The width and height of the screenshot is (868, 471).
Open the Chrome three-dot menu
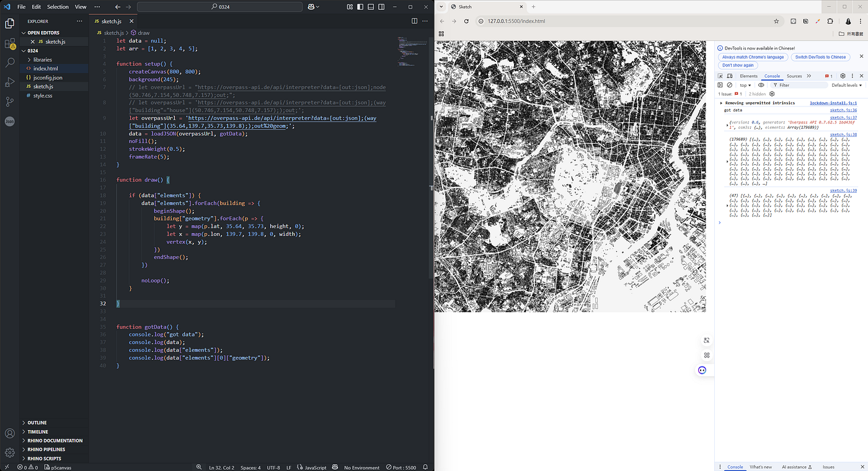861,21
